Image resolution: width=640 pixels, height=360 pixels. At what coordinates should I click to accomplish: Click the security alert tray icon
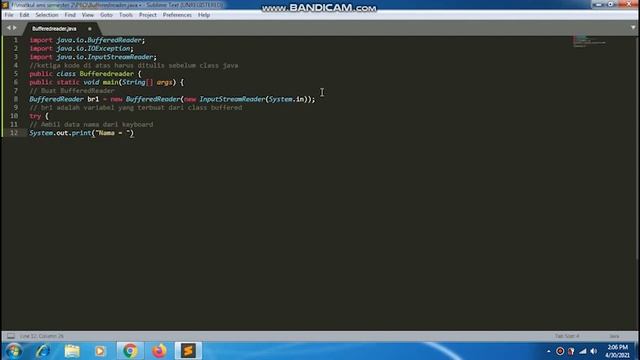pyautogui.click(x=571, y=351)
